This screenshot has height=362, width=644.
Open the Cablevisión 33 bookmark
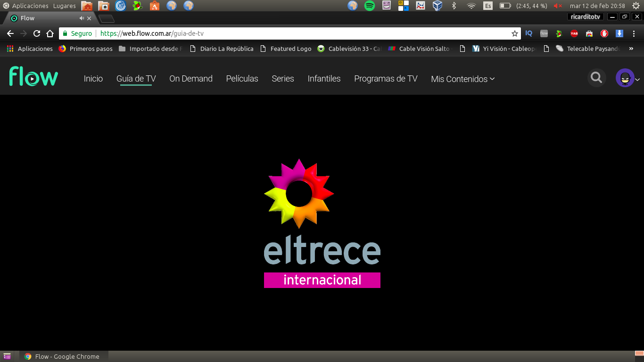tap(350, 49)
